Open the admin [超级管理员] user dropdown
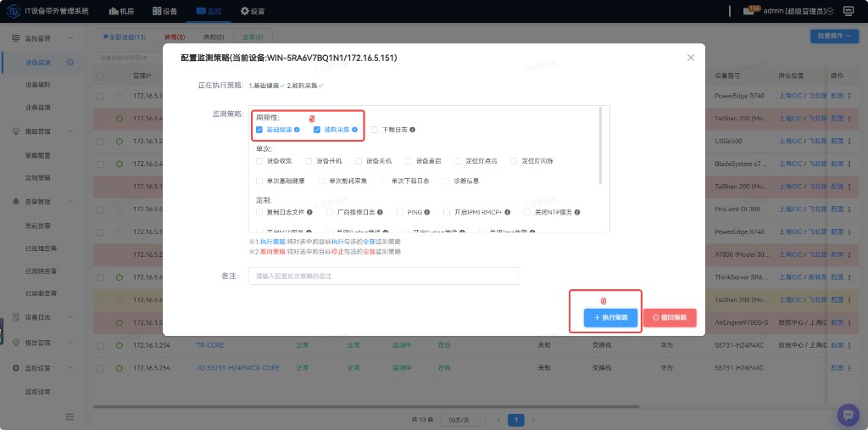 [798, 12]
